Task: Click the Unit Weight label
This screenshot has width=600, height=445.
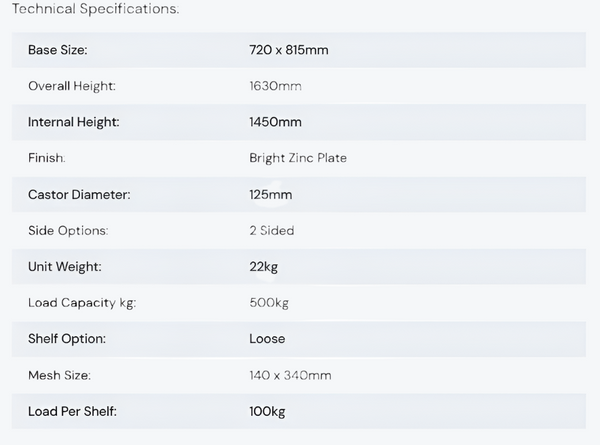Action: (65, 267)
